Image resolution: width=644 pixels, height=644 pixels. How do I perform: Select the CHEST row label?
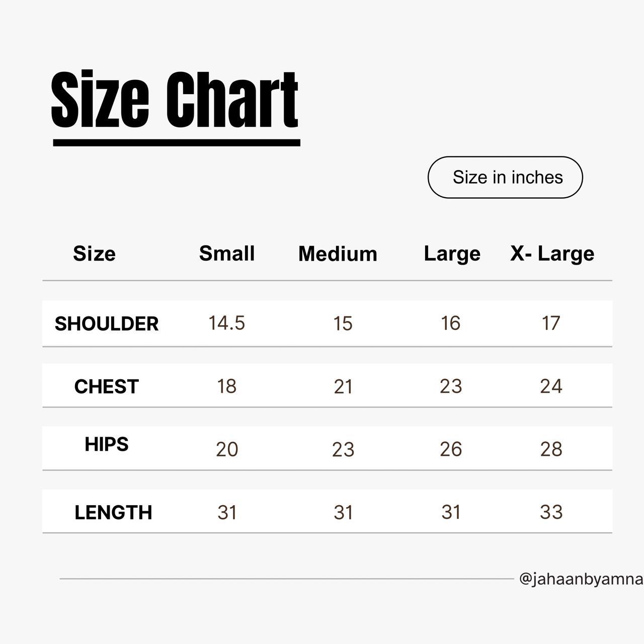click(106, 386)
